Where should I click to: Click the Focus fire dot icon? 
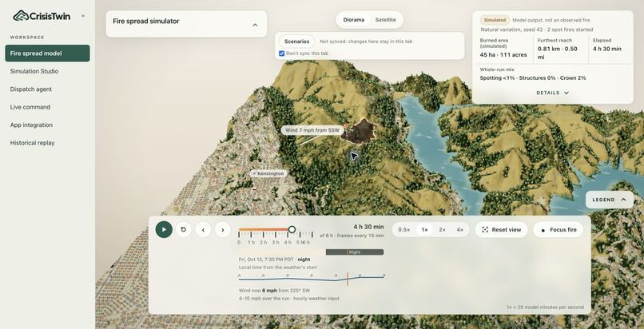click(543, 230)
